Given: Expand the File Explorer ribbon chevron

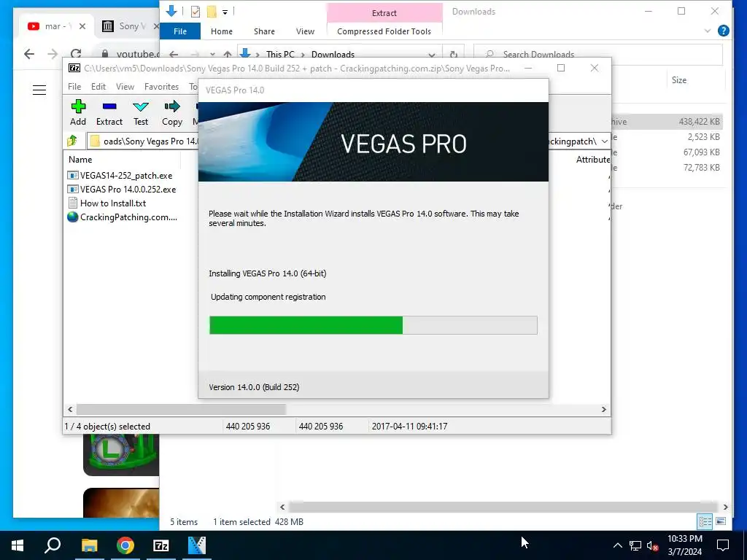Looking at the screenshot, I should point(707,31).
